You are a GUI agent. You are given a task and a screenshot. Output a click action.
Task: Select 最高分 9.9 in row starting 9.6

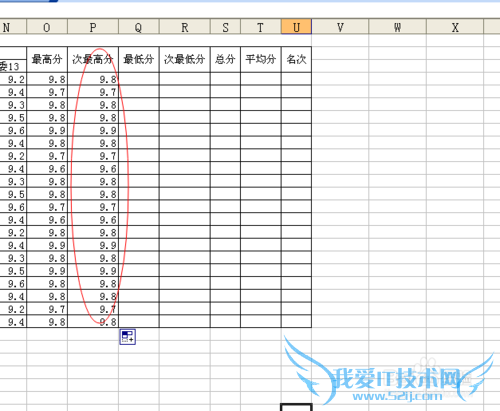[x=47, y=130]
